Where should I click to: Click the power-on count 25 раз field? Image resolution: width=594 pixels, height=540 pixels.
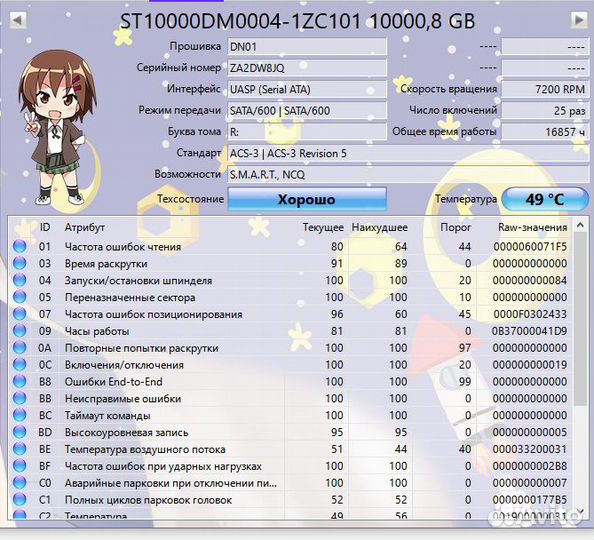click(x=545, y=111)
